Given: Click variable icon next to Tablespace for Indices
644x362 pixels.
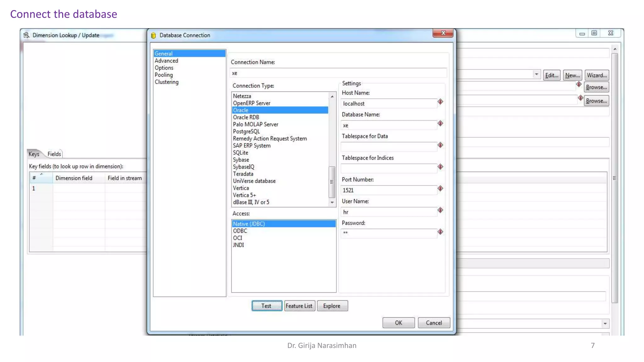Looking at the screenshot, I should (440, 167).
